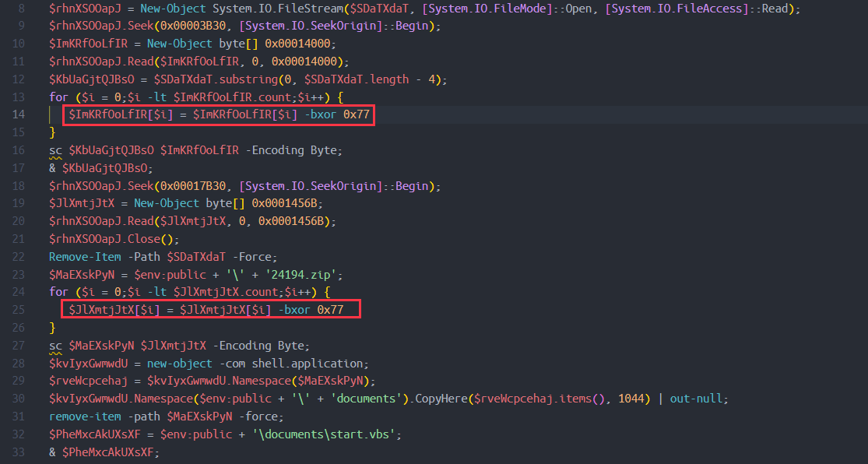Screen dimensions: 868x464
Task: Click '-bxor' operator on line 25
Action: 294,310
